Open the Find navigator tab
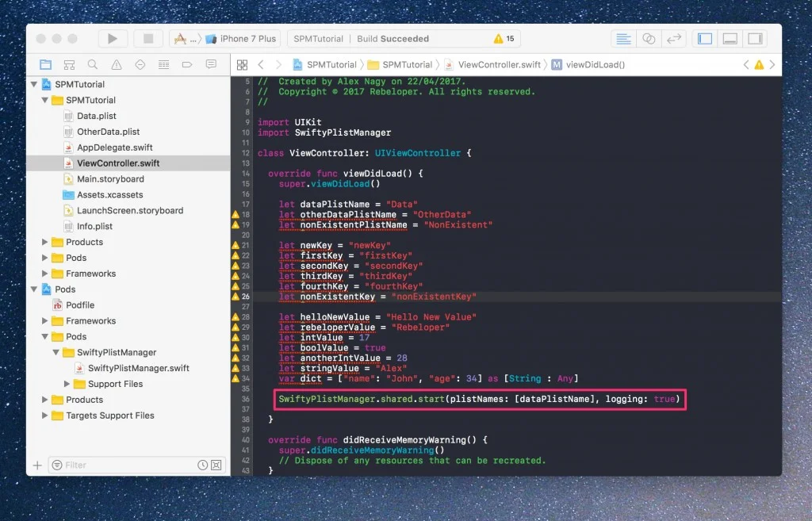812x521 pixels. 93,65
